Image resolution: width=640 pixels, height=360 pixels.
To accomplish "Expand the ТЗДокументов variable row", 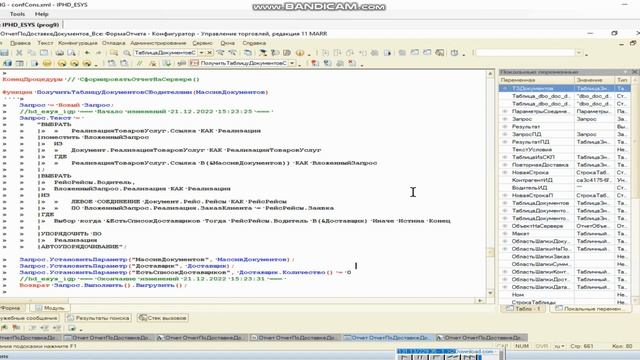I will point(505,88).
